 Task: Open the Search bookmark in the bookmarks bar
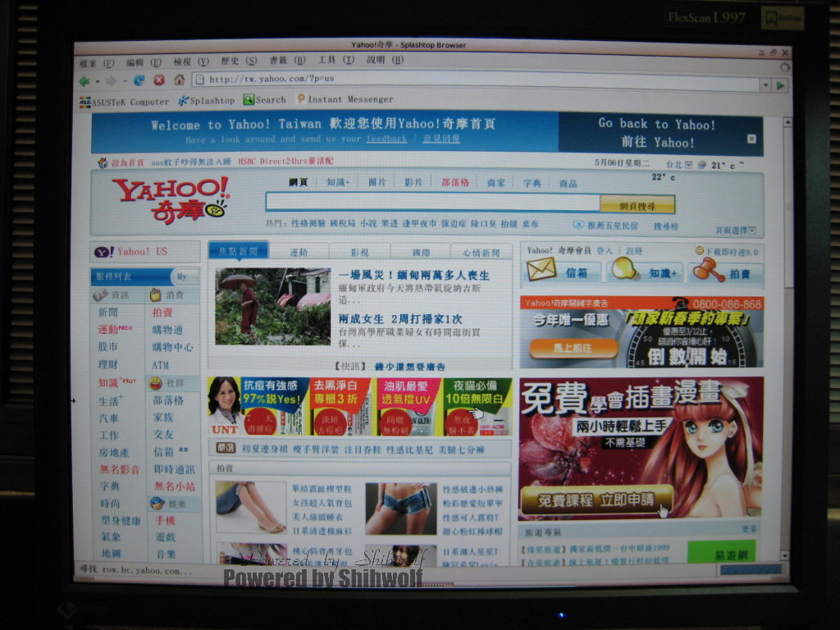pos(265,99)
